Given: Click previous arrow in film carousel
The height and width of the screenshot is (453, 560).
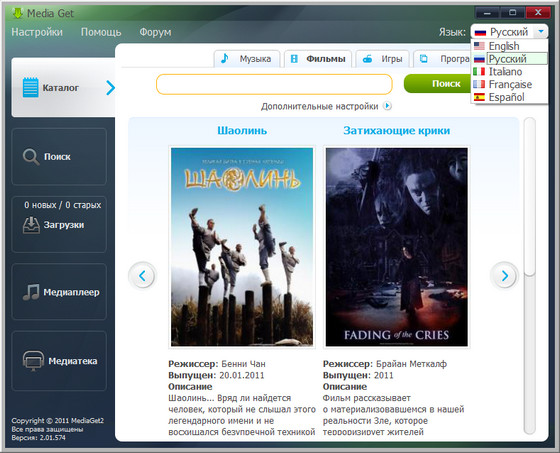Looking at the screenshot, I should pyautogui.click(x=142, y=276).
